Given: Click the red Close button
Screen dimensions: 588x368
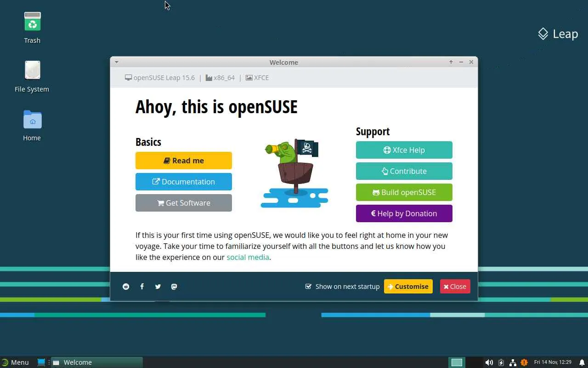Looking at the screenshot, I should [455, 287].
